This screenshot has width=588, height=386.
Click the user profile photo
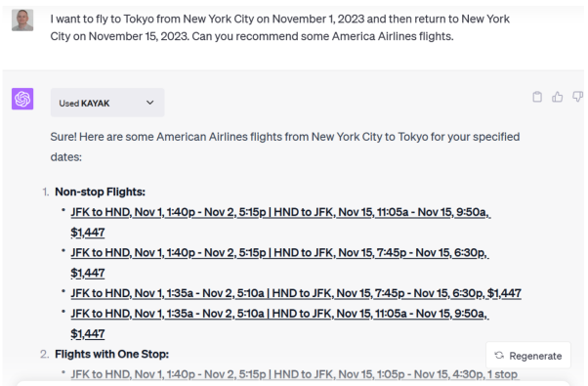22,20
